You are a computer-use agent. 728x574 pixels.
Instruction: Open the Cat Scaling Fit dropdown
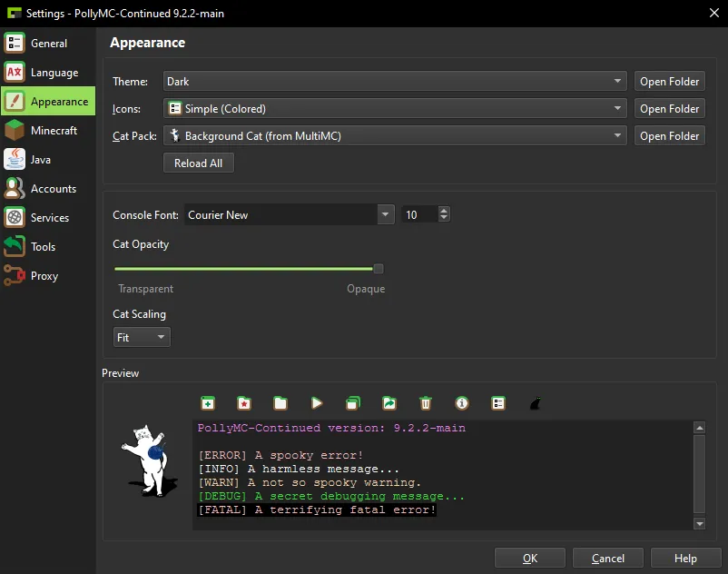[x=142, y=337]
